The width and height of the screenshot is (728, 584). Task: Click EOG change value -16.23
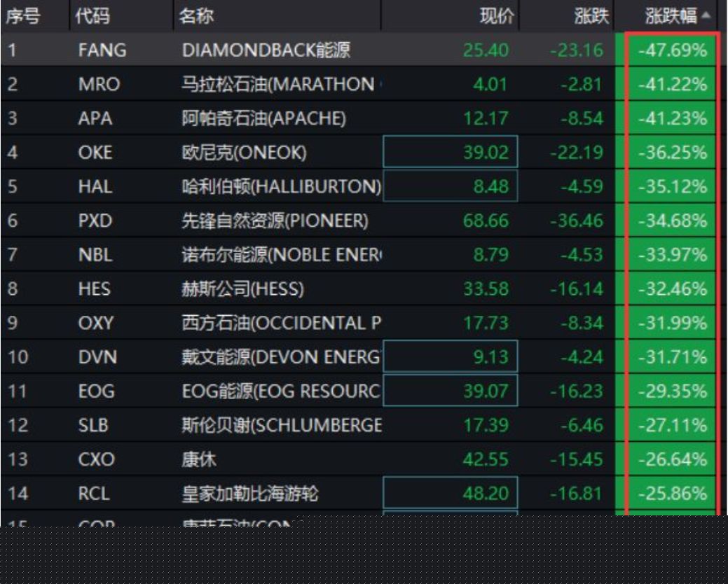pos(577,391)
